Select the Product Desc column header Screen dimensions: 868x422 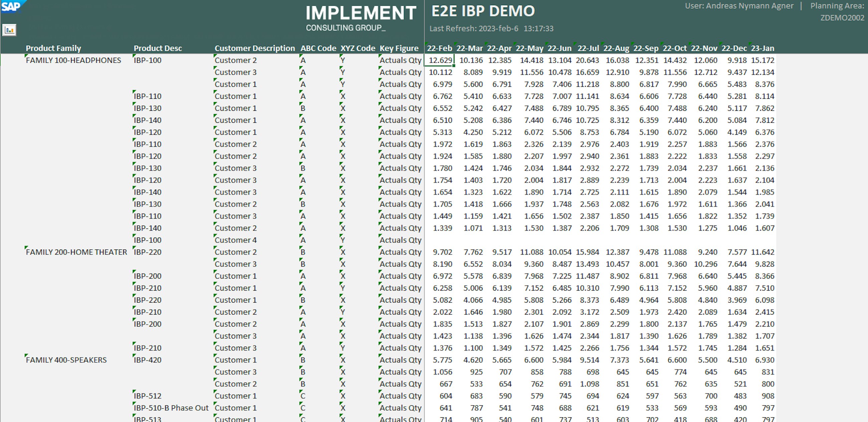tap(158, 48)
